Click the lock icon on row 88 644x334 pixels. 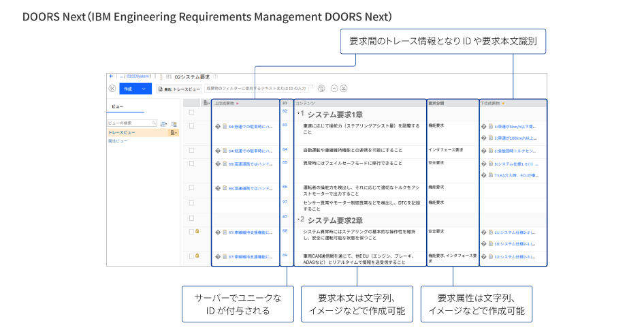(x=197, y=232)
